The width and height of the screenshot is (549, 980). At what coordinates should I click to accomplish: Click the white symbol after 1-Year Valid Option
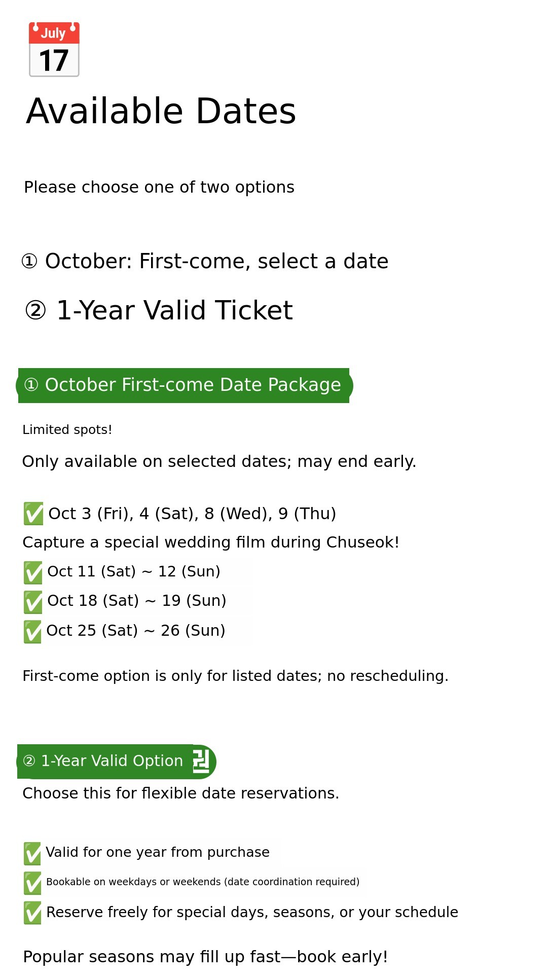coord(201,761)
